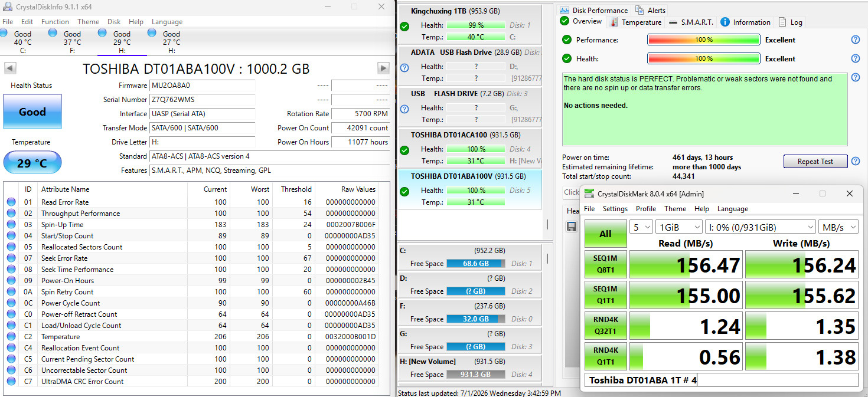Viewport: 868px width, 397px height.
Task: Open the Log tab
Action: pos(791,22)
